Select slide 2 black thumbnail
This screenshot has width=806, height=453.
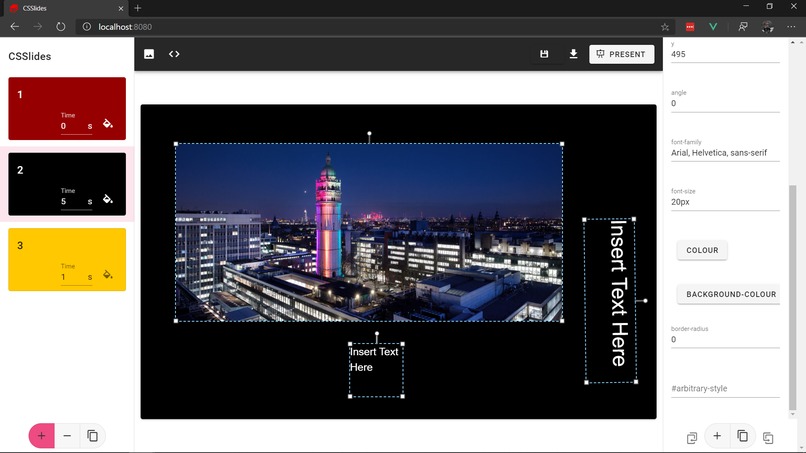click(67, 184)
